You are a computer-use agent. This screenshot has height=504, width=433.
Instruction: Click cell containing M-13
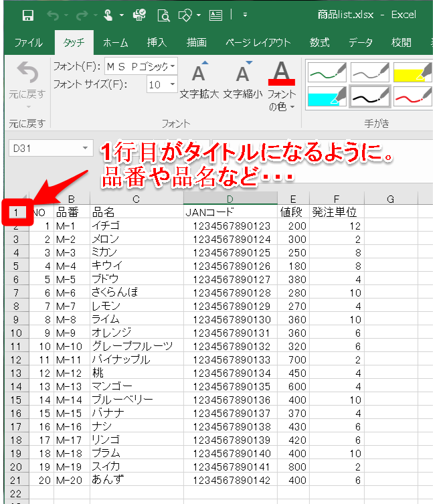click(72, 386)
